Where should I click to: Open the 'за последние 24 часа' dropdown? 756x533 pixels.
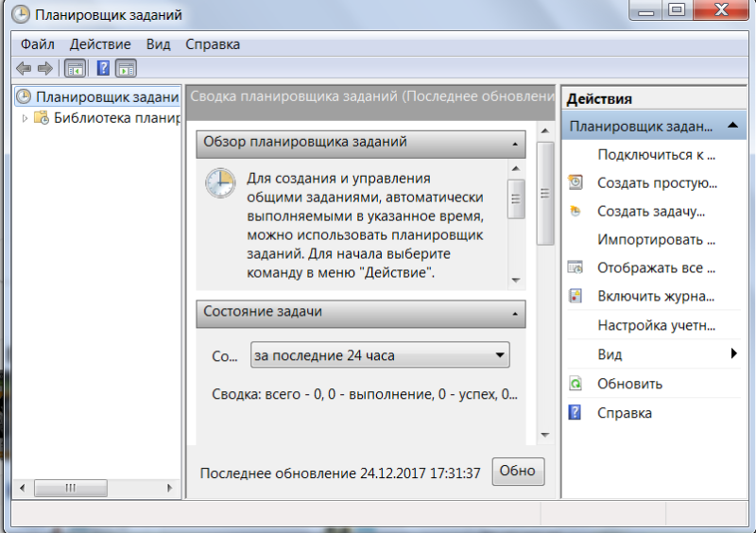coord(380,355)
